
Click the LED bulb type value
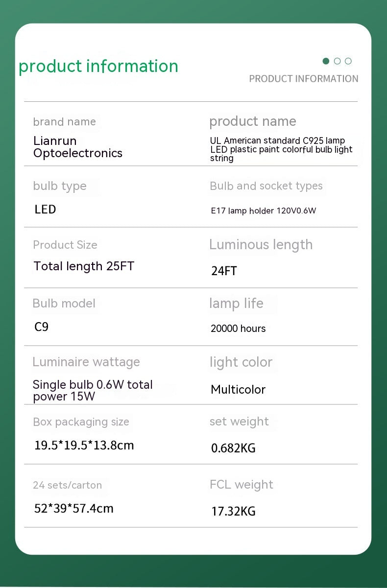(45, 210)
